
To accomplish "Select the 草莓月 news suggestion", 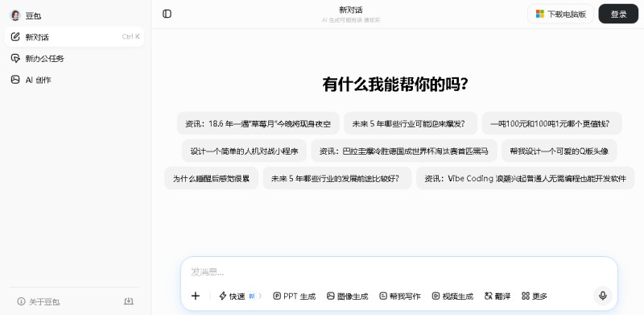I will tap(258, 123).
